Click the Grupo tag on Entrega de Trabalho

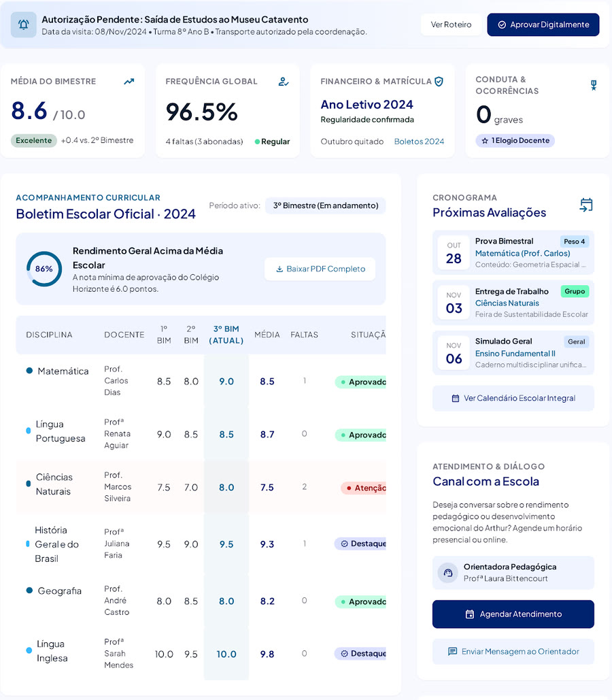[575, 292]
